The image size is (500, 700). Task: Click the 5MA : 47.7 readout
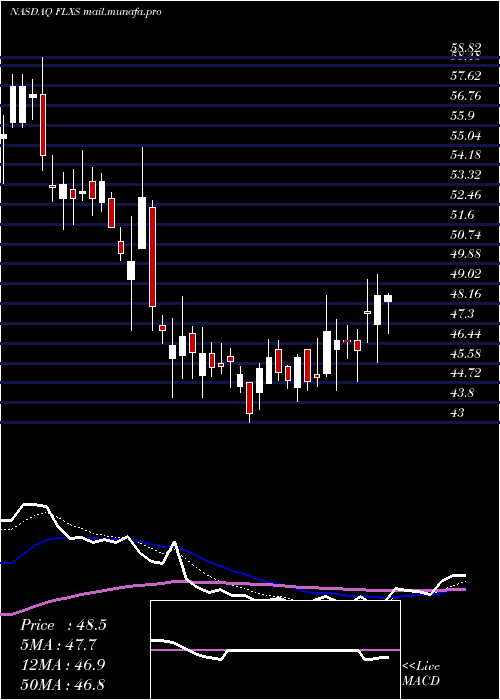pos(58,645)
